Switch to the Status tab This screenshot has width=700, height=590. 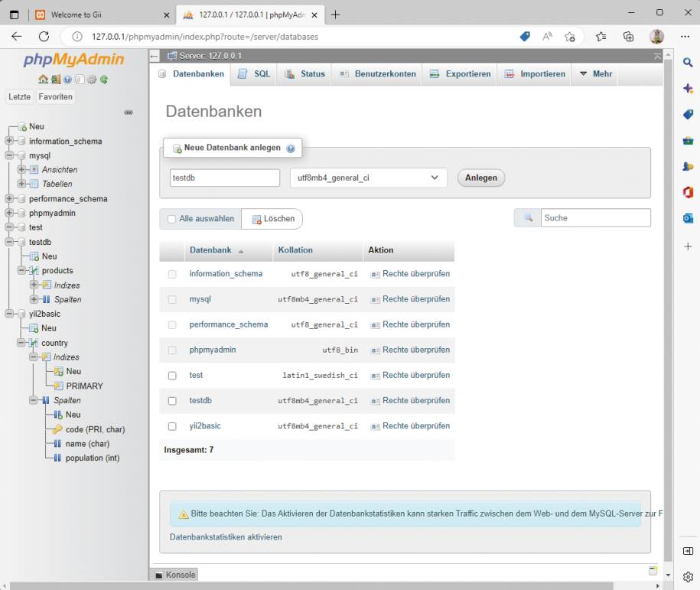305,73
